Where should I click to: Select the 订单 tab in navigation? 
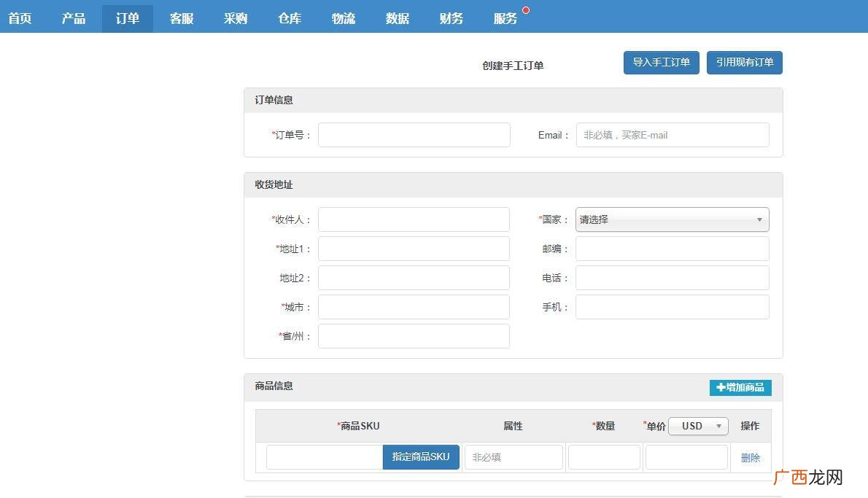coord(128,18)
